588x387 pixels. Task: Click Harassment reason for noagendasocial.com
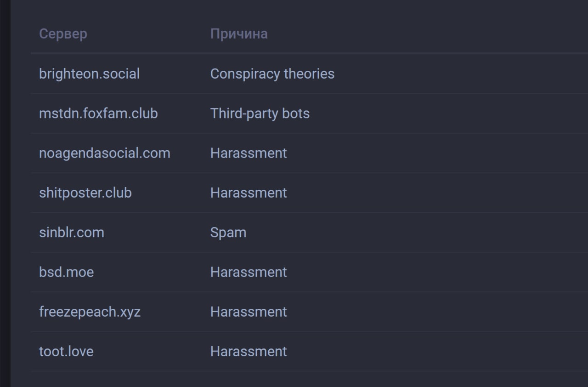pyautogui.click(x=249, y=153)
